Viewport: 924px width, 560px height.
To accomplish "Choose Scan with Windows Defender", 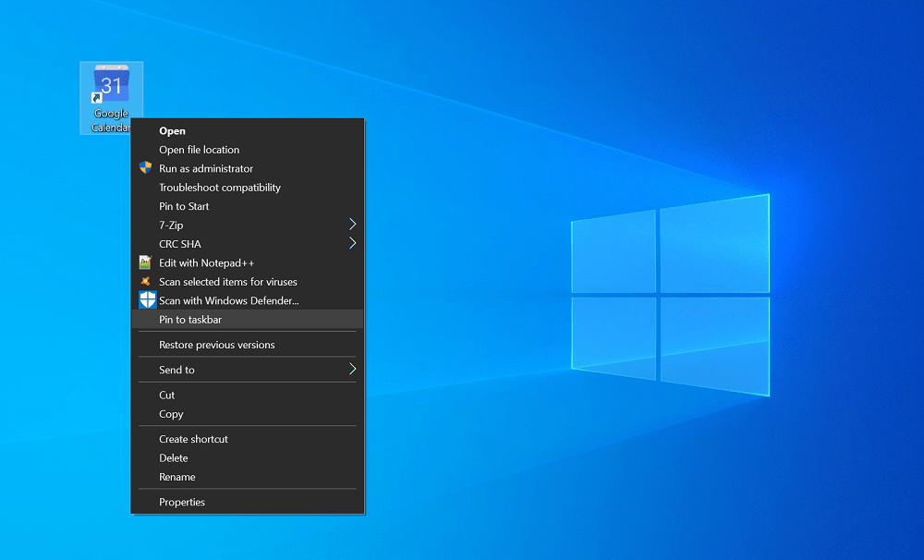I will coord(248,300).
